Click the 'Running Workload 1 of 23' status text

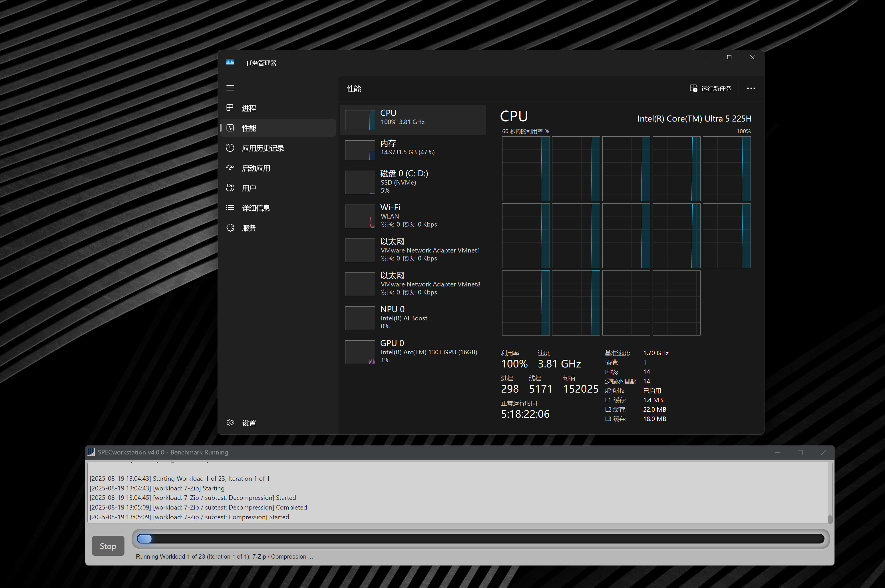tap(224, 557)
